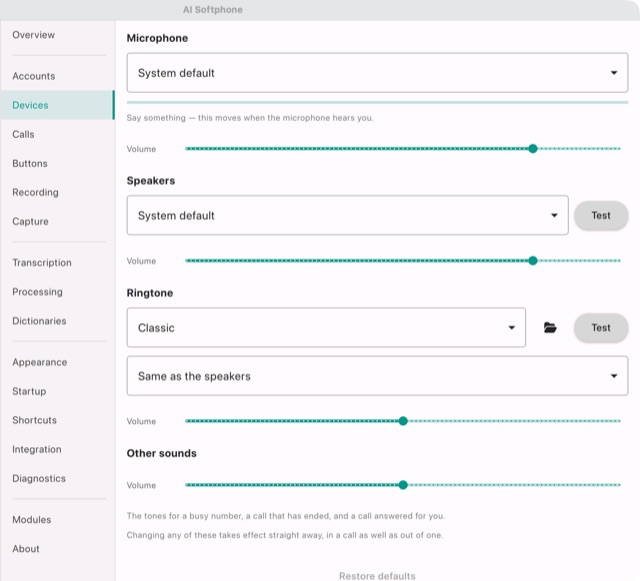
Task: Open Dictionaries settings
Action: 58,321
